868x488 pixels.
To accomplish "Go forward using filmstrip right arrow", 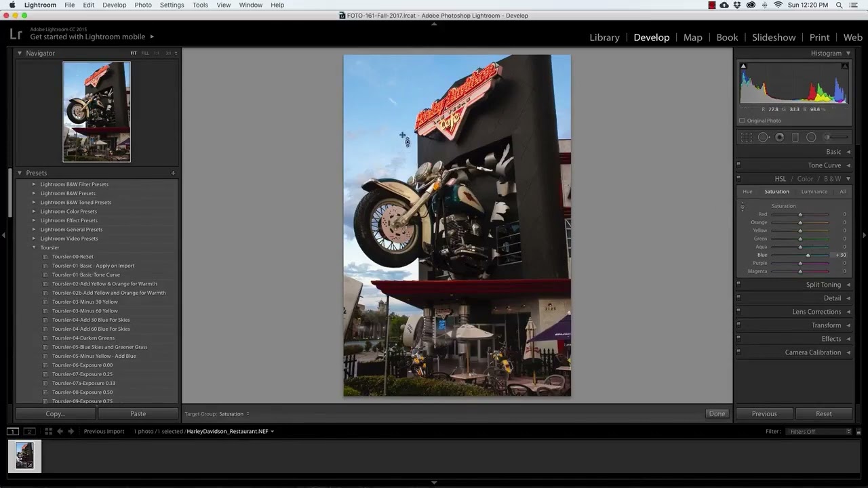I will (71, 431).
